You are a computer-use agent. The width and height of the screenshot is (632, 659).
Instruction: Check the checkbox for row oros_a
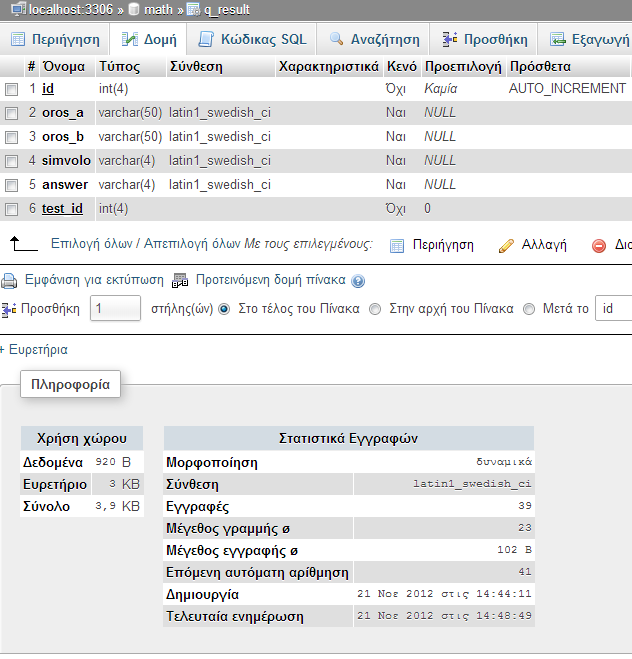coord(11,113)
